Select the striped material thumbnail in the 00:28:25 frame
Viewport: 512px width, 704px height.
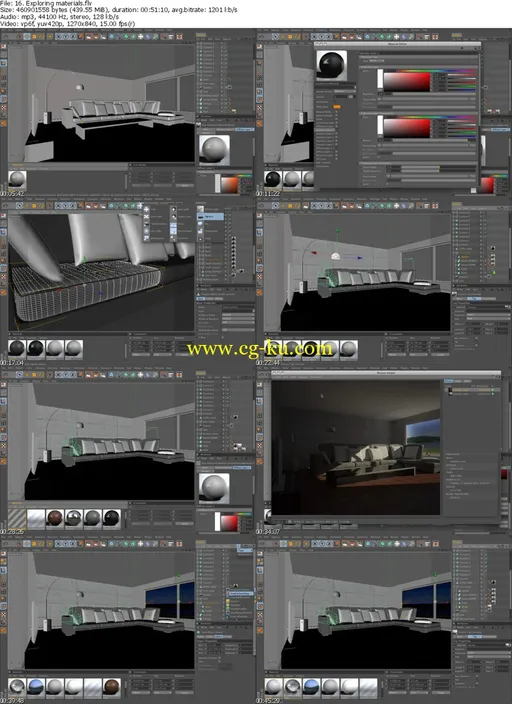[17, 518]
